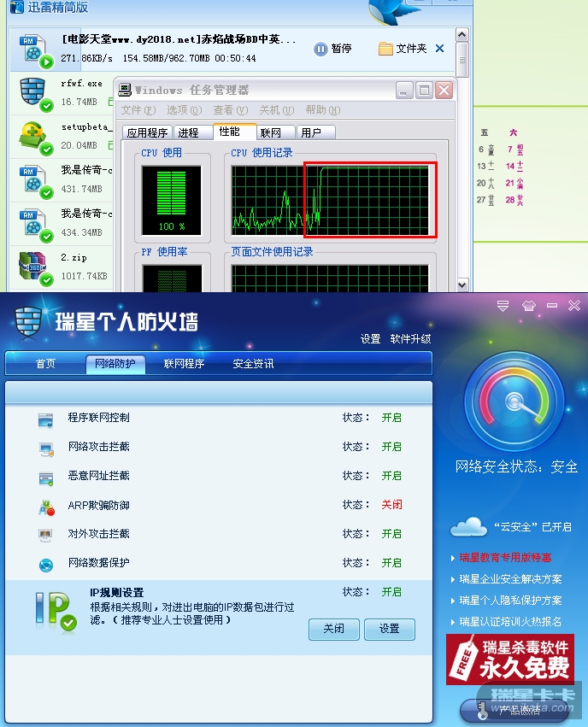Image resolution: width=588 pixels, height=727 pixels.
Task: Click 设置 button for IP规则设置
Action: pyautogui.click(x=390, y=629)
